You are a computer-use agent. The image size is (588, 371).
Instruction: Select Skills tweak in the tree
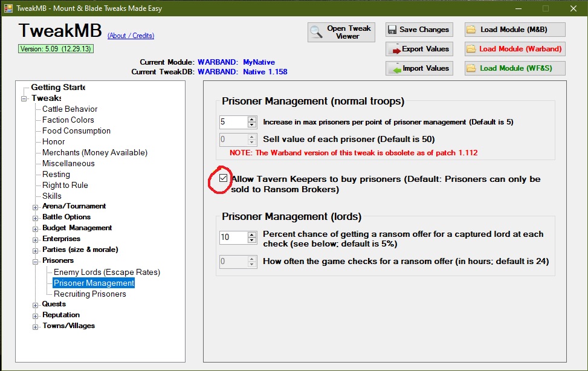click(x=52, y=196)
